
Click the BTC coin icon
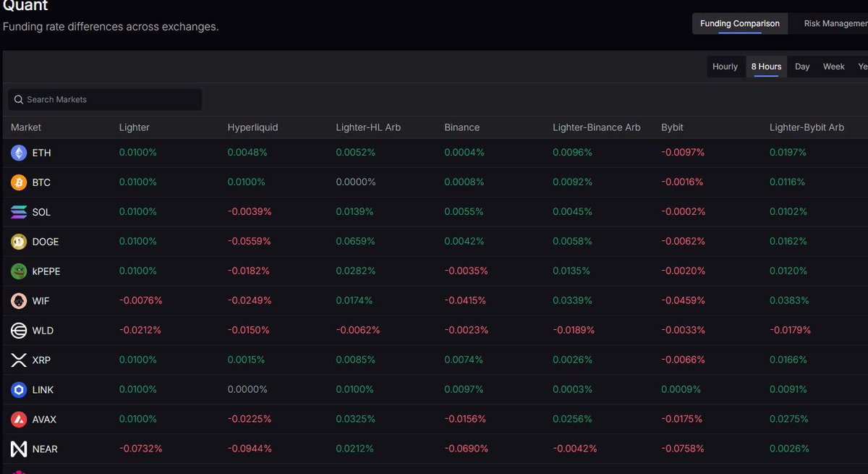click(x=19, y=182)
